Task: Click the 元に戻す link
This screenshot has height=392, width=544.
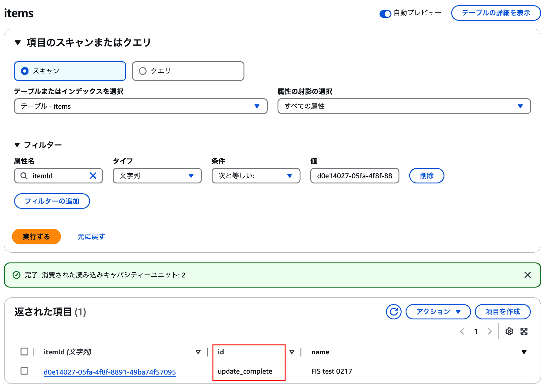Action: point(91,237)
